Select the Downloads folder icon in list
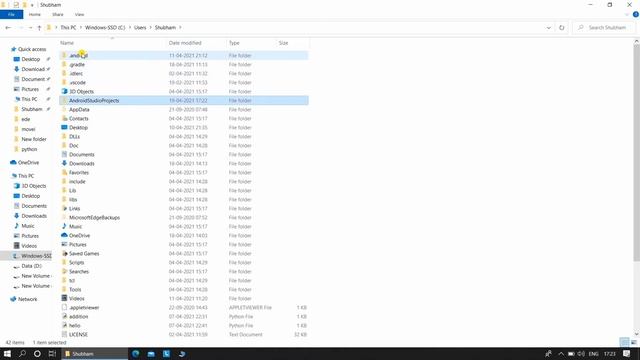Image resolution: width=640 pixels, height=360 pixels. click(x=64, y=163)
